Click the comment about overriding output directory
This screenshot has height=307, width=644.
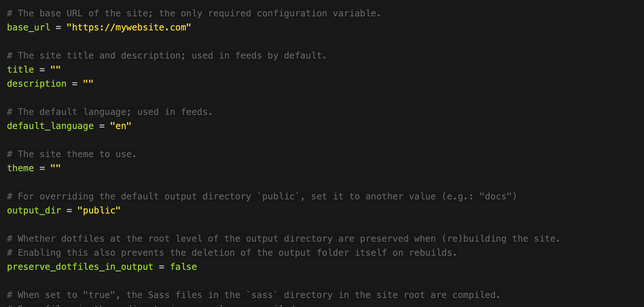[x=262, y=196]
